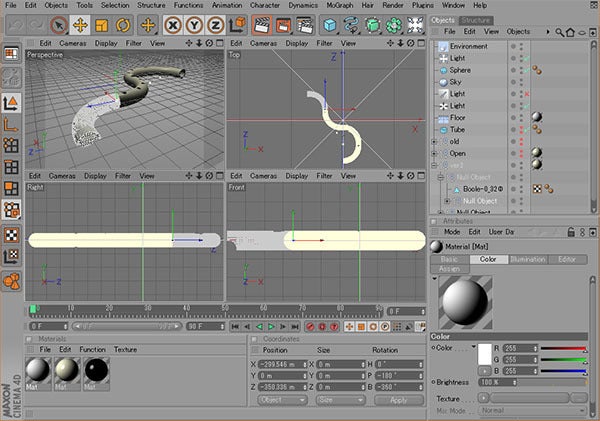This screenshot has height=421, width=600.
Task: Expand the 'old' object in hierarchy
Action: (x=434, y=142)
